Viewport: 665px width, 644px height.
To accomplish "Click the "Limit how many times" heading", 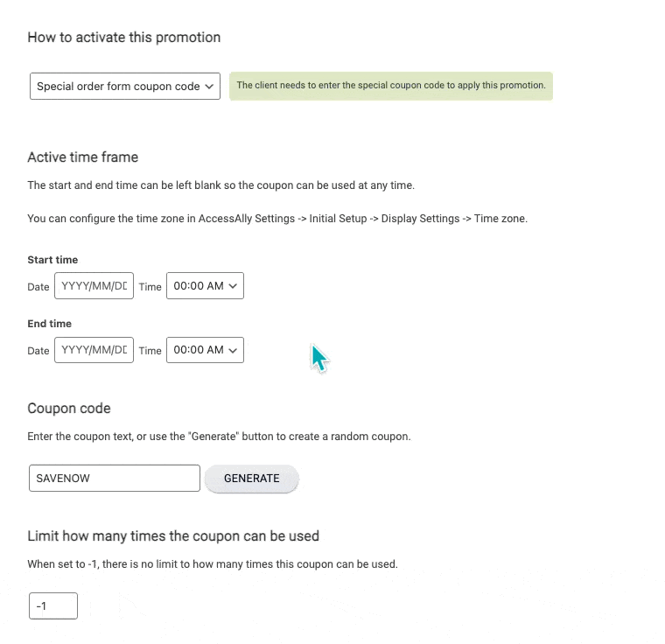I will [x=173, y=535].
